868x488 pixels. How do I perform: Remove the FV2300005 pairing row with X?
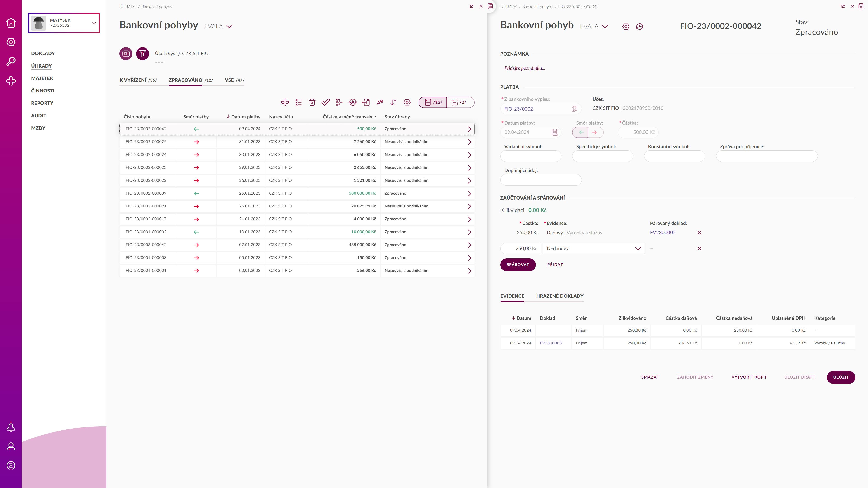coord(700,233)
